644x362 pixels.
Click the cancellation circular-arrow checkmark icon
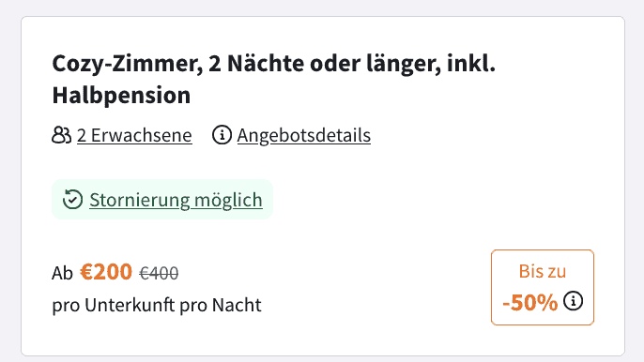pyautogui.click(x=72, y=200)
